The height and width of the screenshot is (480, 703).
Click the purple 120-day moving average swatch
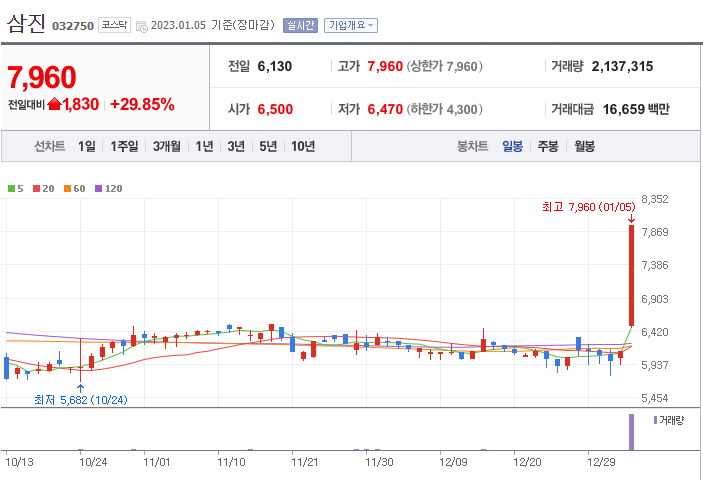99,189
